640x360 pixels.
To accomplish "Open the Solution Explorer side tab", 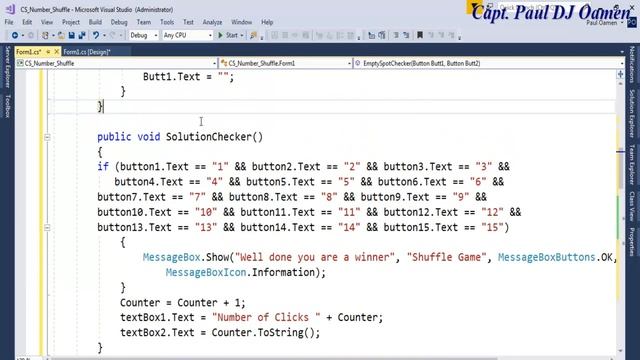I will coord(632,113).
